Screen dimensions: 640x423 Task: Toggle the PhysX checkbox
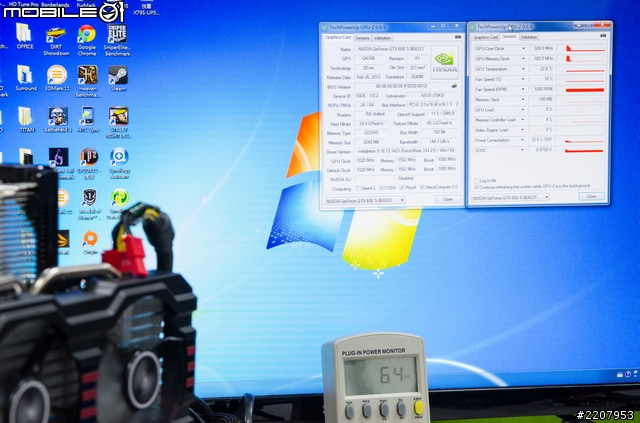coord(402,187)
